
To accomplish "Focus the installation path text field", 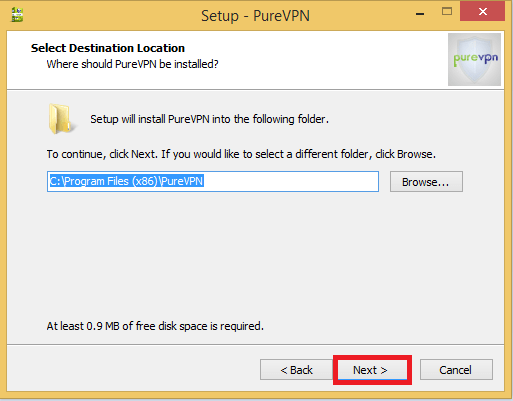I will [213, 182].
